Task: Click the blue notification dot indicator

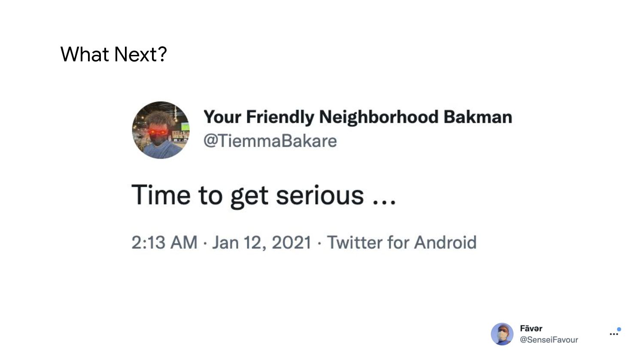Action: click(619, 329)
